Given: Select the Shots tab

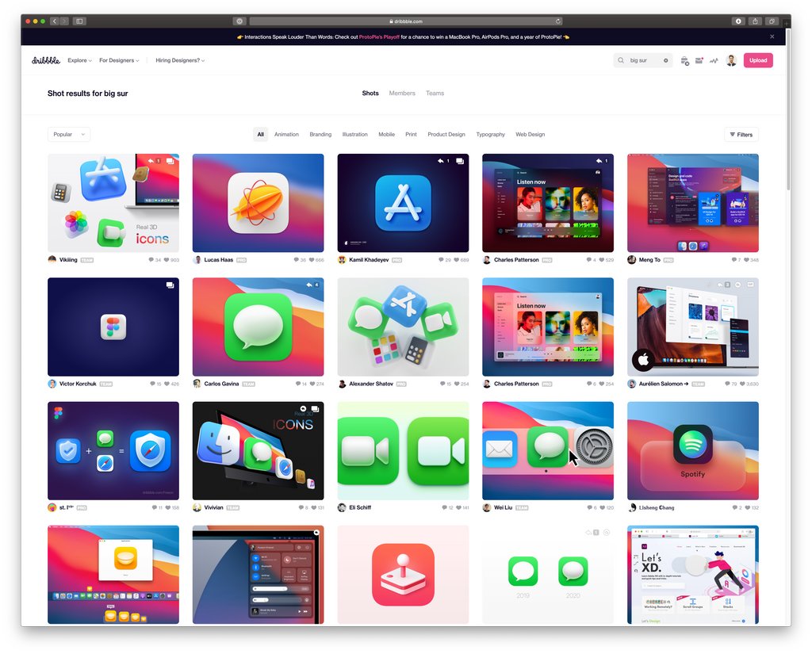Looking at the screenshot, I should click(x=370, y=94).
